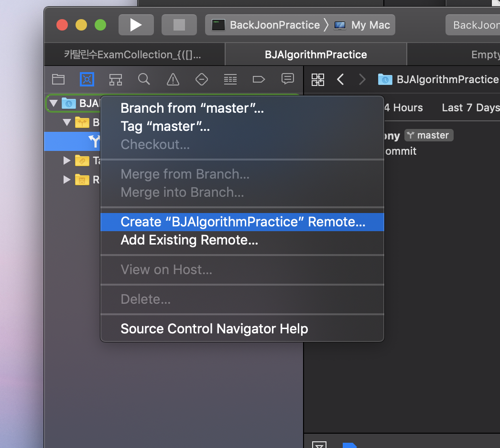Screen dimensions: 500x448
Task: Click the disabled Checkout… menu item
Action: (x=242, y=145)
